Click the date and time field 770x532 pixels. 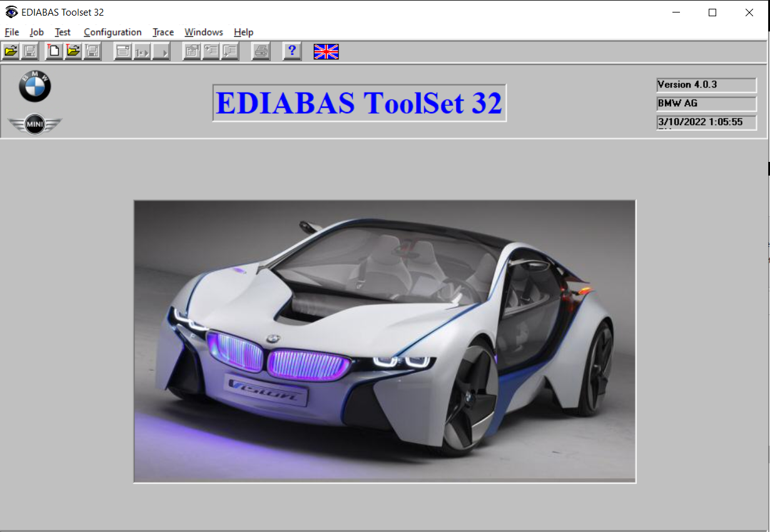[x=706, y=123]
